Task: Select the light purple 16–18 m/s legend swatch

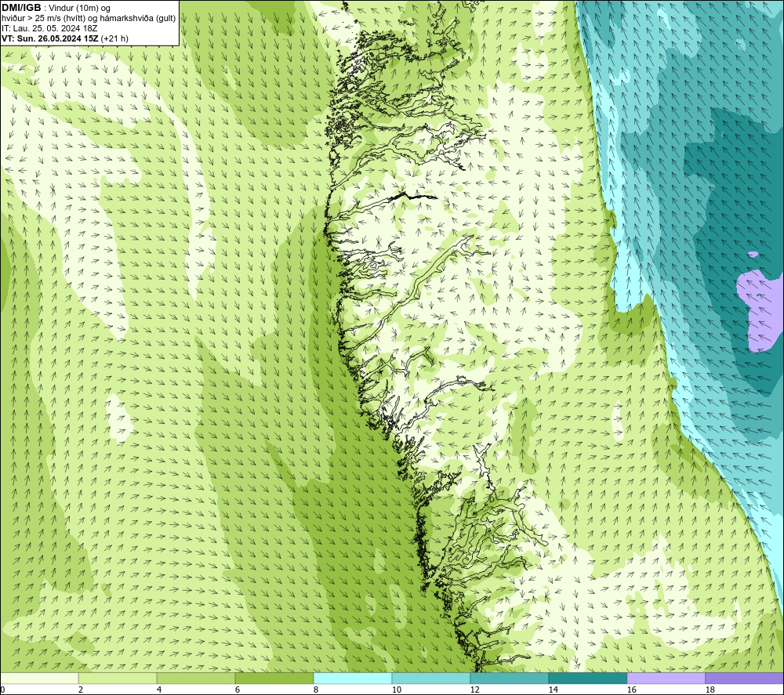Action: point(666,678)
